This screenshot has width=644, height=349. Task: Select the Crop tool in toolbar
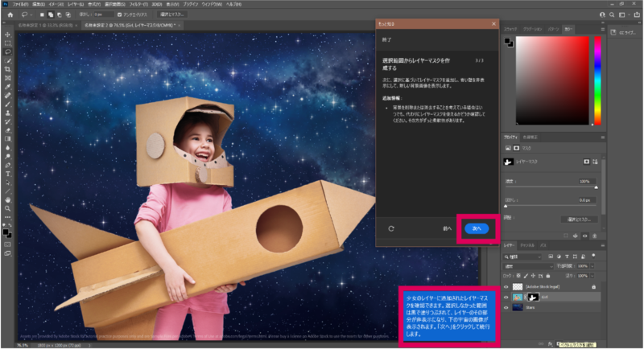pyautogui.click(x=7, y=69)
